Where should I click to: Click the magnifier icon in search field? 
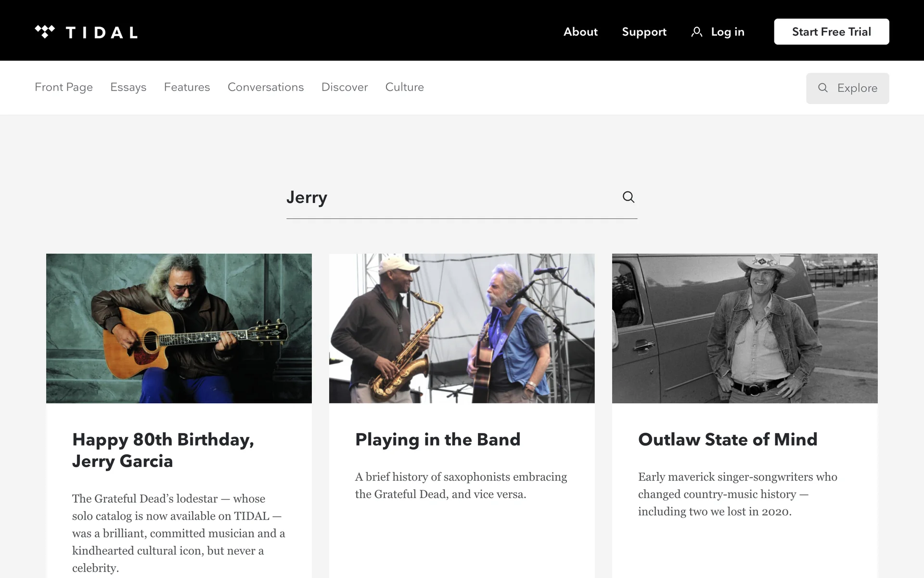tap(628, 197)
